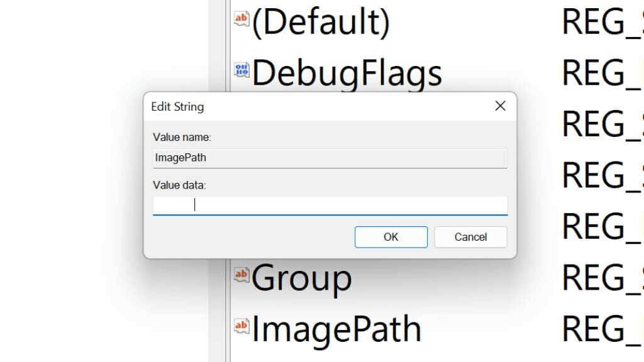The width and height of the screenshot is (644, 362).
Task: Select the (Default) registry value name
Action: click(321, 23)
